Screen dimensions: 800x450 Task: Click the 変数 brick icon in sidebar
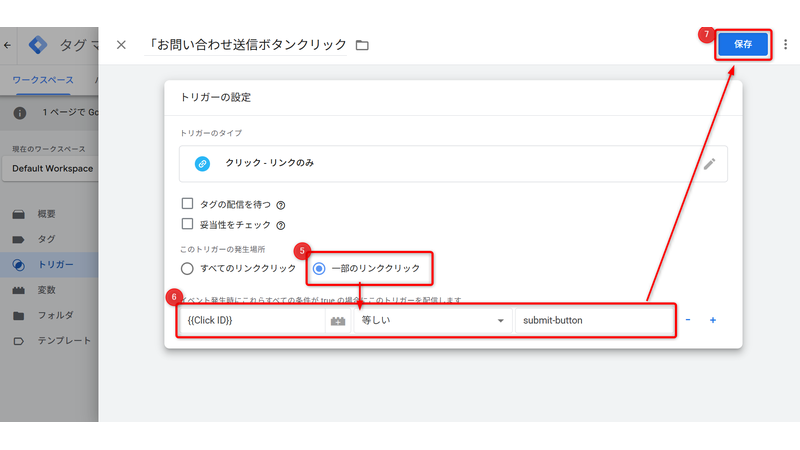[x=18, y=290]
